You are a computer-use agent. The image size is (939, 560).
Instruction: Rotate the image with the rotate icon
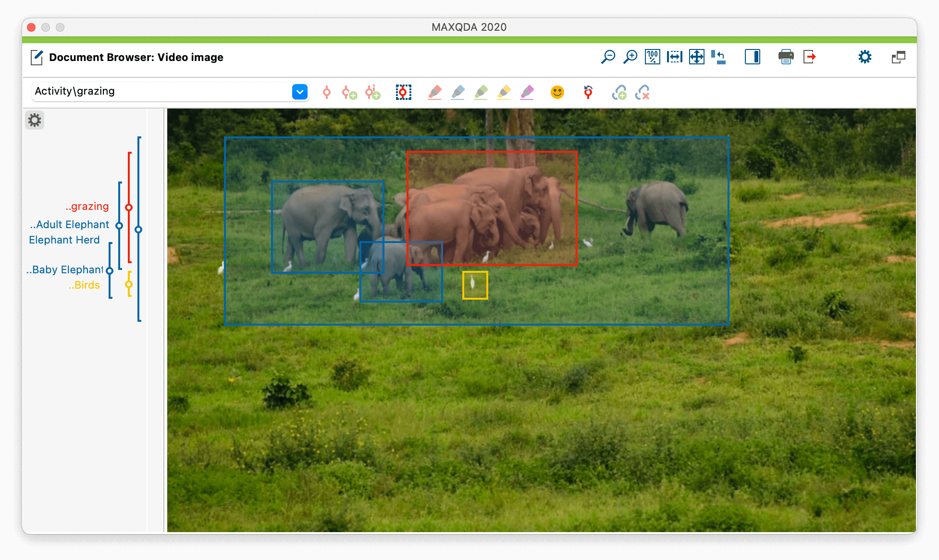718,57
